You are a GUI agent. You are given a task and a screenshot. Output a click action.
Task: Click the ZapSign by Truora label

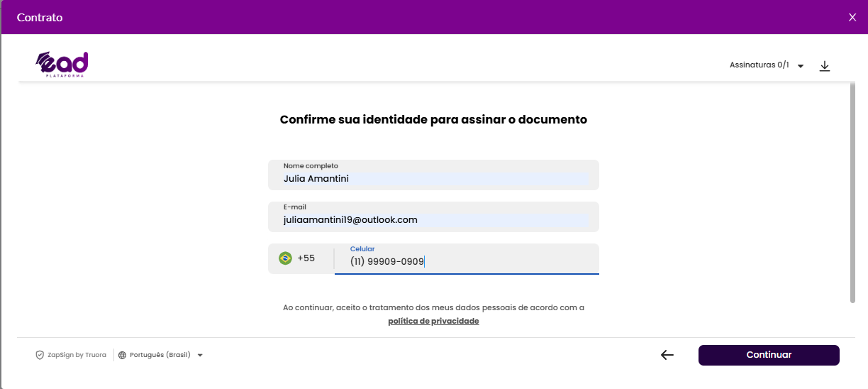(x=77, y=355)
